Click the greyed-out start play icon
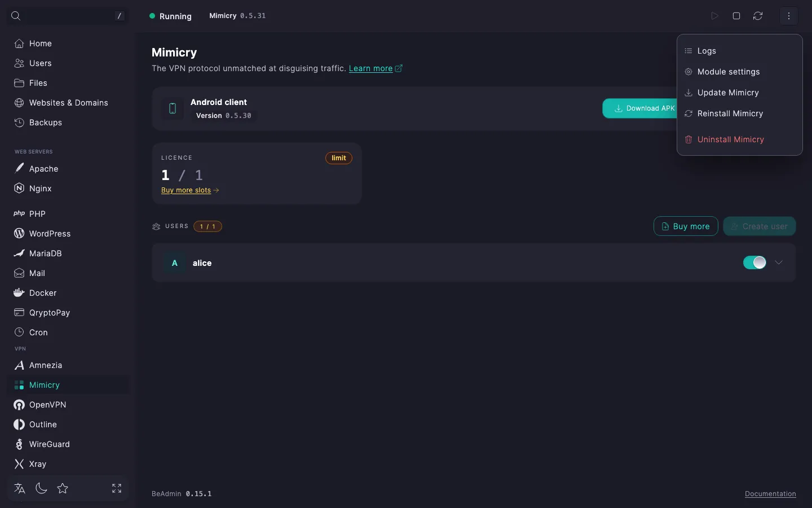Viewport: 812px width, 508px height. (714, 16)
